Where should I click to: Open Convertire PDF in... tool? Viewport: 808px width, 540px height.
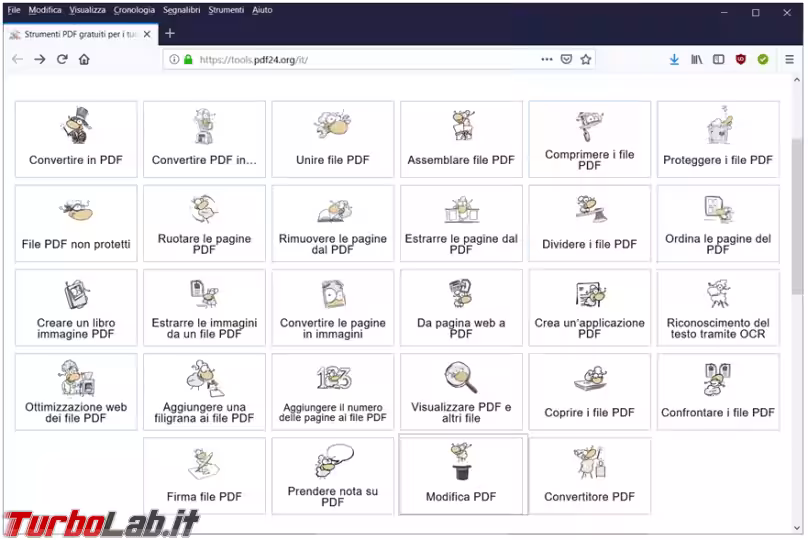tap(204, 139)
